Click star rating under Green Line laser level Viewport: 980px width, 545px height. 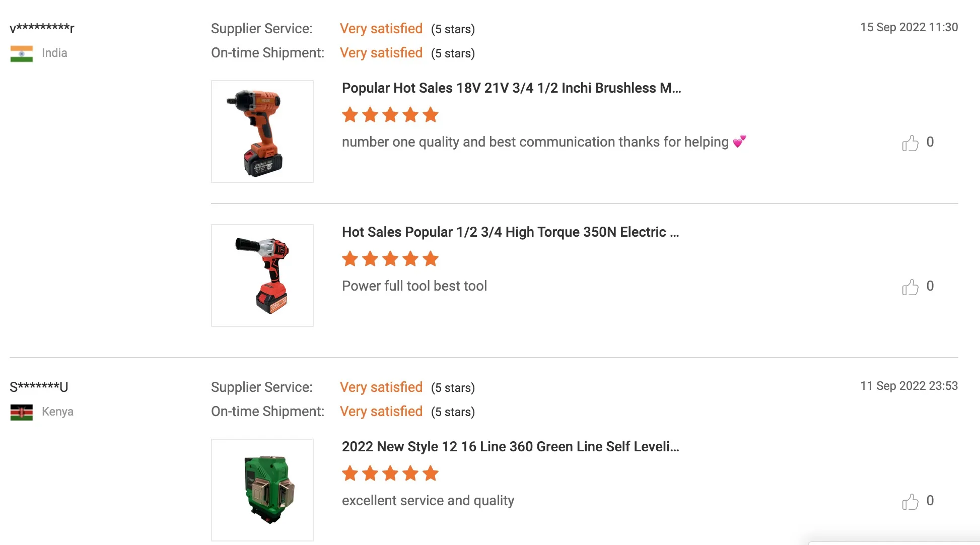(390, 473)
